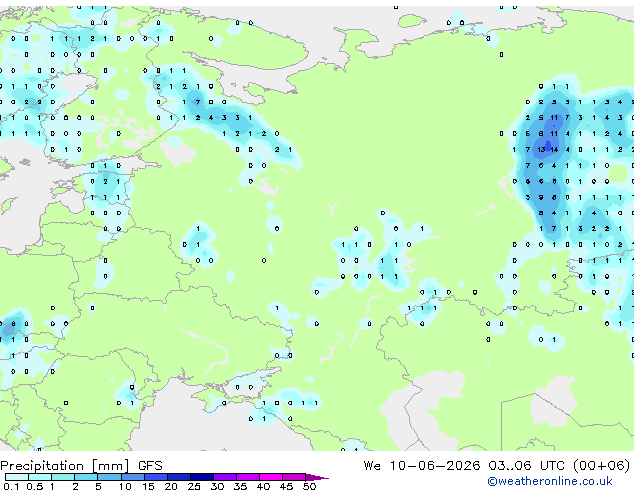Image resolution: width=634 pixels, height=490 pixels.
Task: Click legend label '0.1'
Action: (11, 486)
